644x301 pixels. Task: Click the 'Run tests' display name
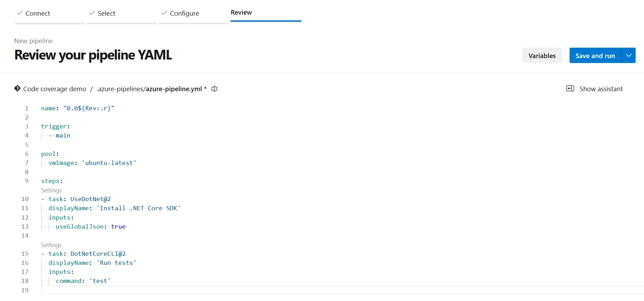116,263
